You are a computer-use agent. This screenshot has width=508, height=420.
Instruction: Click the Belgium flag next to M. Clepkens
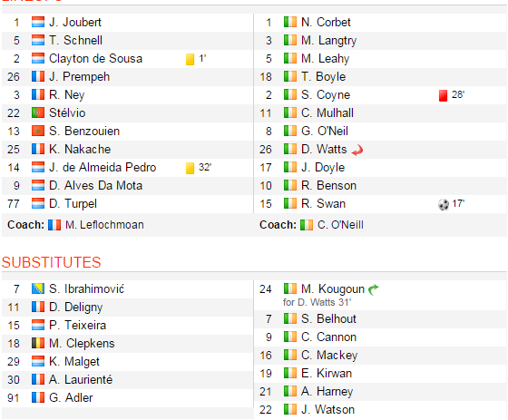click(x=38, y=343)
